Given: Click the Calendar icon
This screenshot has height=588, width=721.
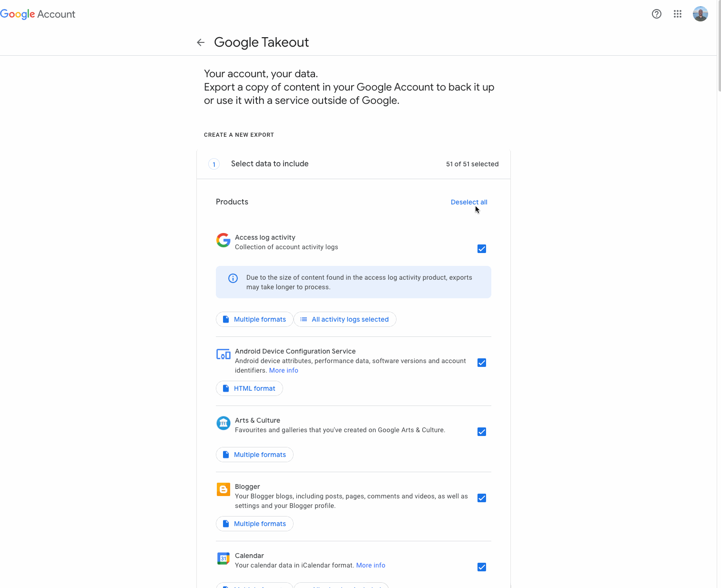Looking at the screenshot, I should click(223, 558).
